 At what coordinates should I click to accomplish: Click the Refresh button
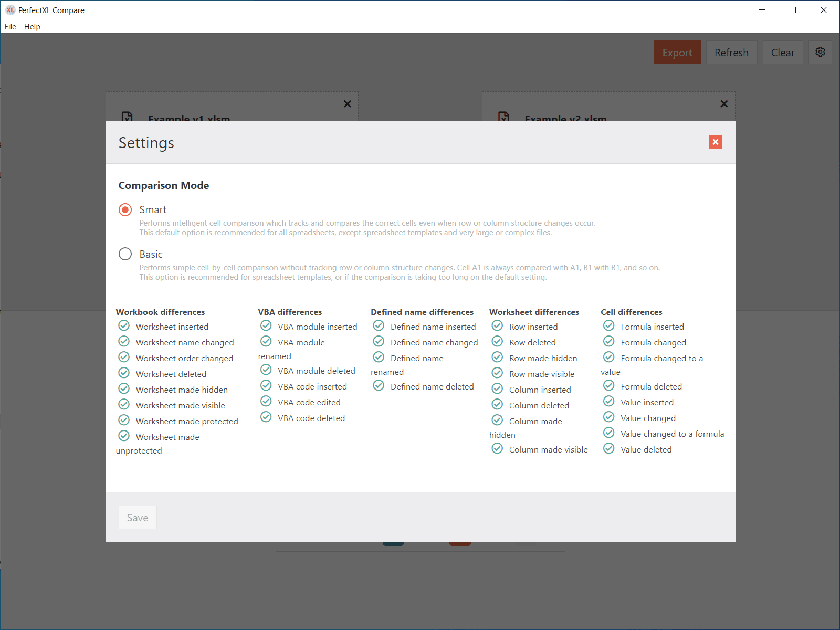tap(731, 52)
